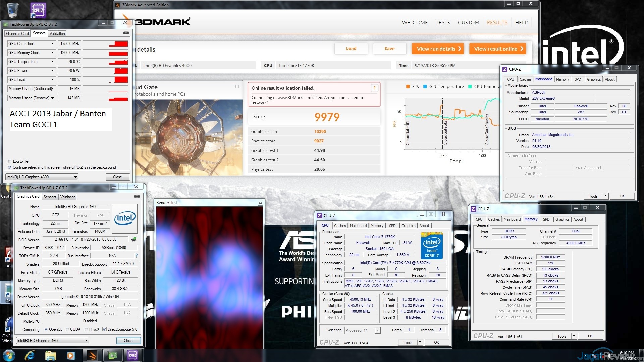Uncheck Continue refreshing in background option
The height and width of the screenshot is (362, 644).
(10, 167)
